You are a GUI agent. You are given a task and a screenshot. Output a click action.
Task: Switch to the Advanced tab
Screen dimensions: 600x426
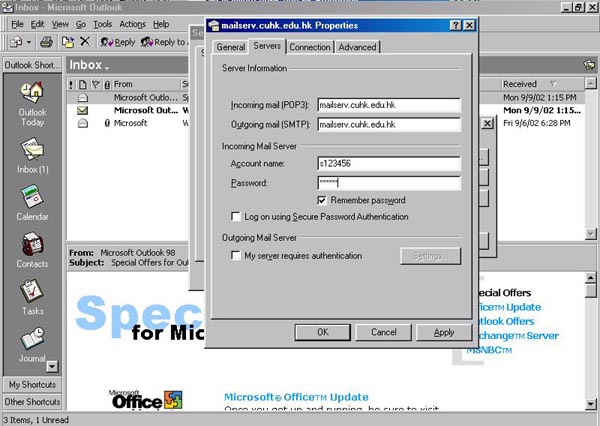click(x=357, y=47)
